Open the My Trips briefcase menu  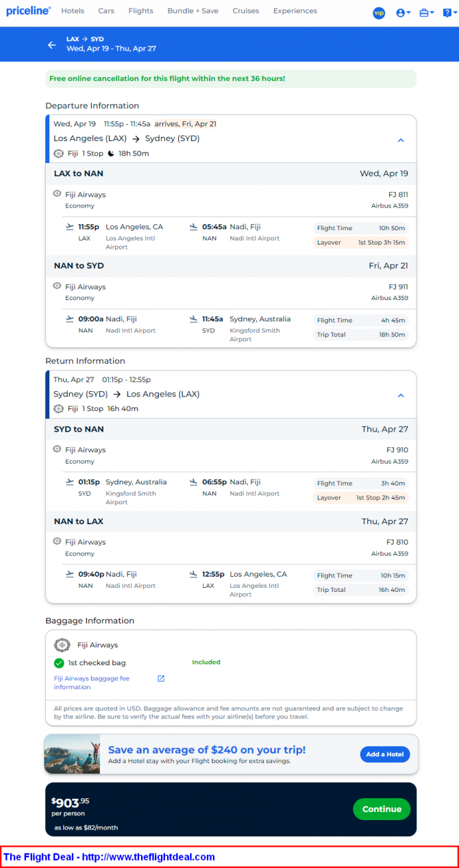pyautogui.click(x=427, y=13)
